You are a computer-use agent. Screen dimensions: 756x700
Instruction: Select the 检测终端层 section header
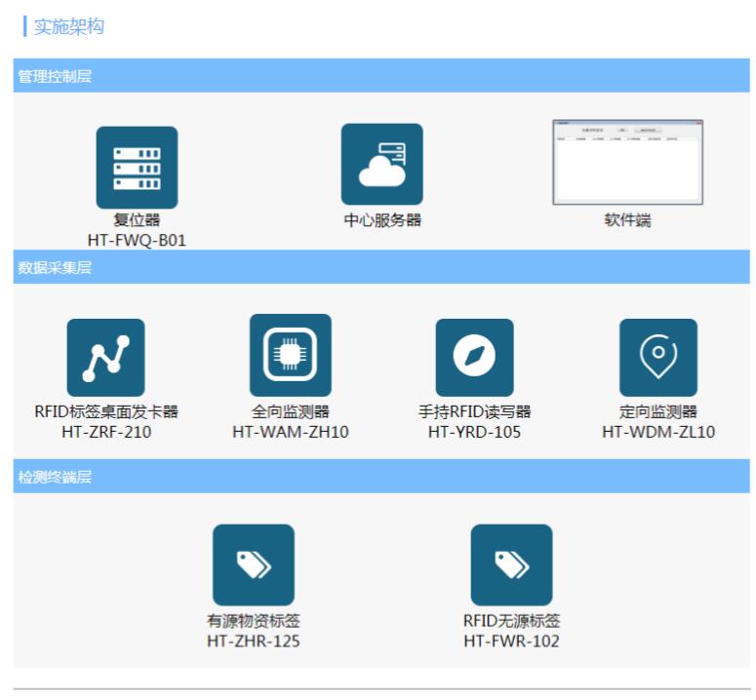coord(55,477)
